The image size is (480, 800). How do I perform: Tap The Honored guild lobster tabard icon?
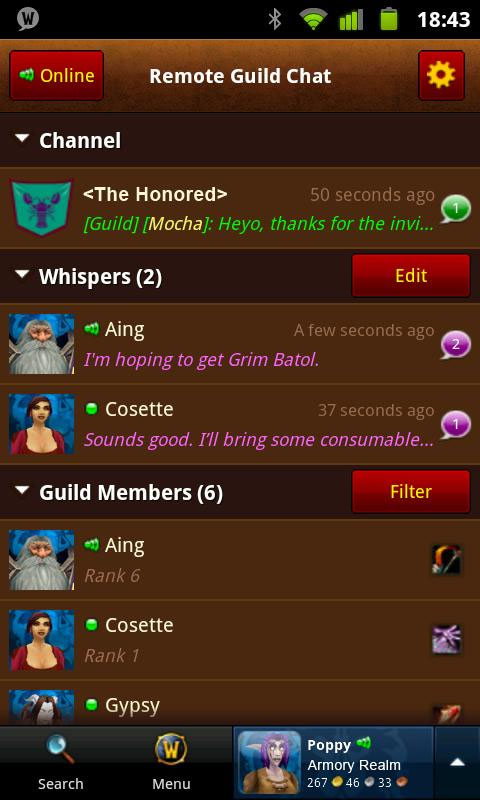[x=42, y=208]
